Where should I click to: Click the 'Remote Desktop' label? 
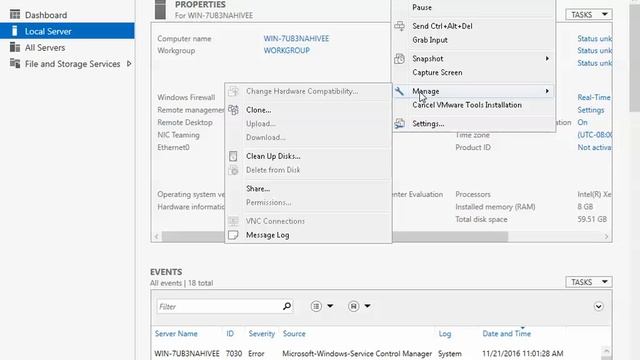point(185,122)
